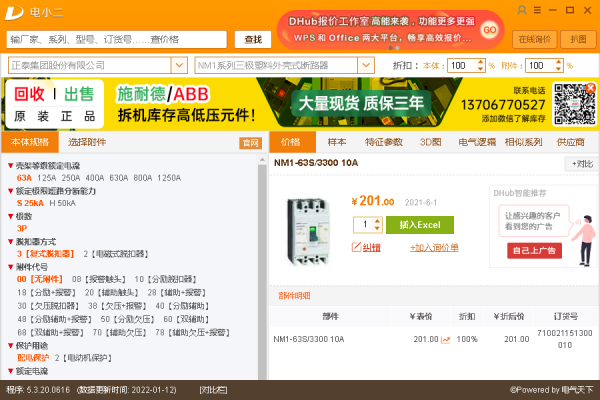Select 125A frame current
Image resolution: width=600 pixels, height=400 pixels.
46,178
